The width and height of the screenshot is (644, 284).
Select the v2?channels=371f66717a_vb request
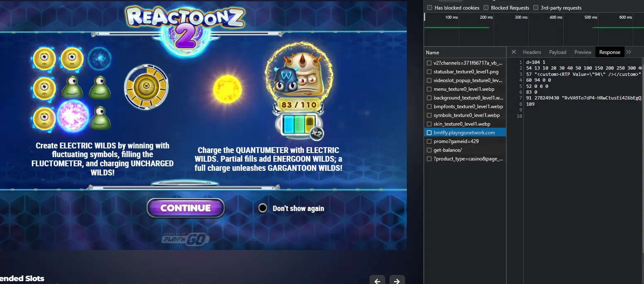465,63
